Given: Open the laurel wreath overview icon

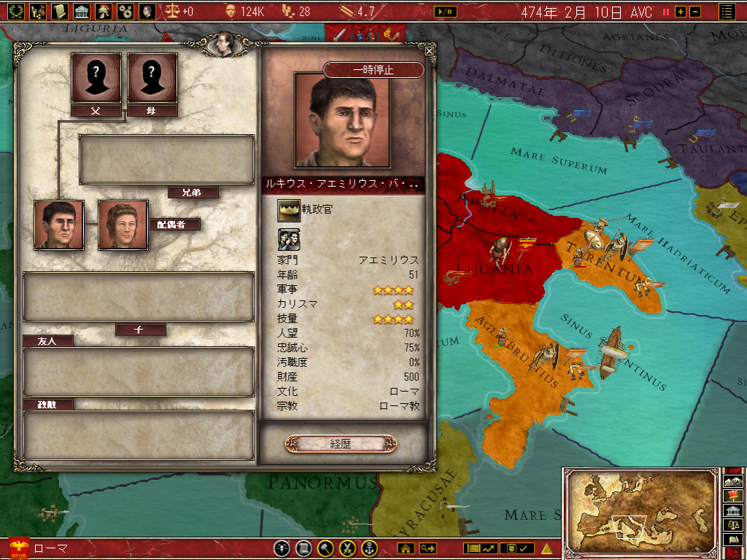Looking at the screenshot, I should click(x=16, y=11).
